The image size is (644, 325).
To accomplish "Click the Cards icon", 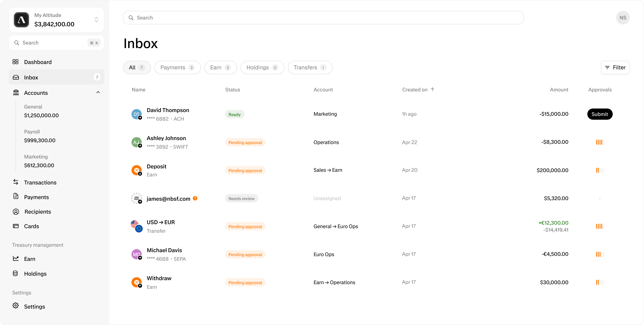I will click(x=16, y=226).
